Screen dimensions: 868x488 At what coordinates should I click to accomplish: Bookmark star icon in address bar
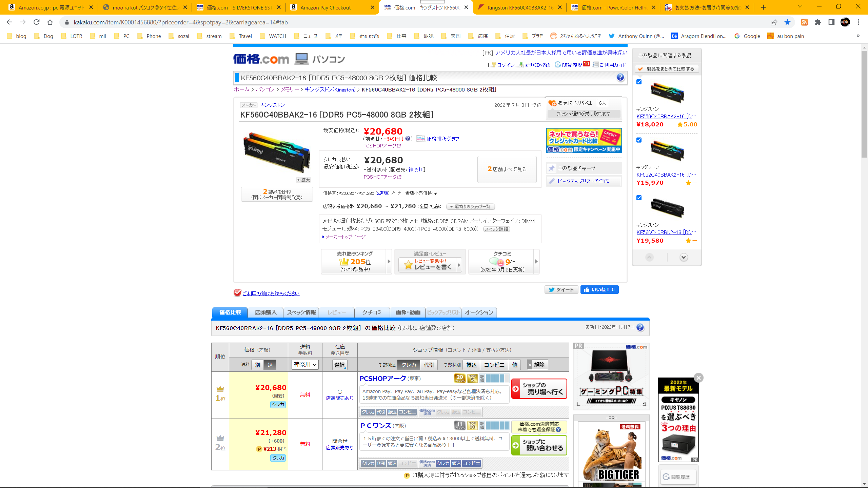click(787, 22)
